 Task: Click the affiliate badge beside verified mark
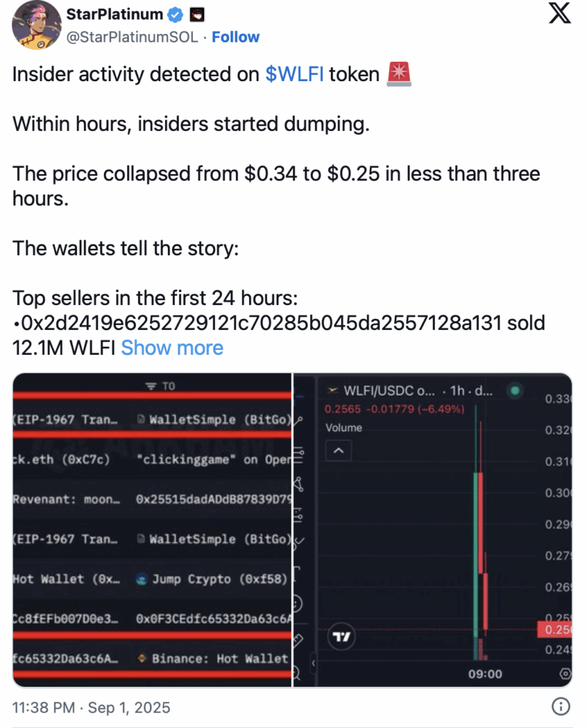(x=197, y=15)
